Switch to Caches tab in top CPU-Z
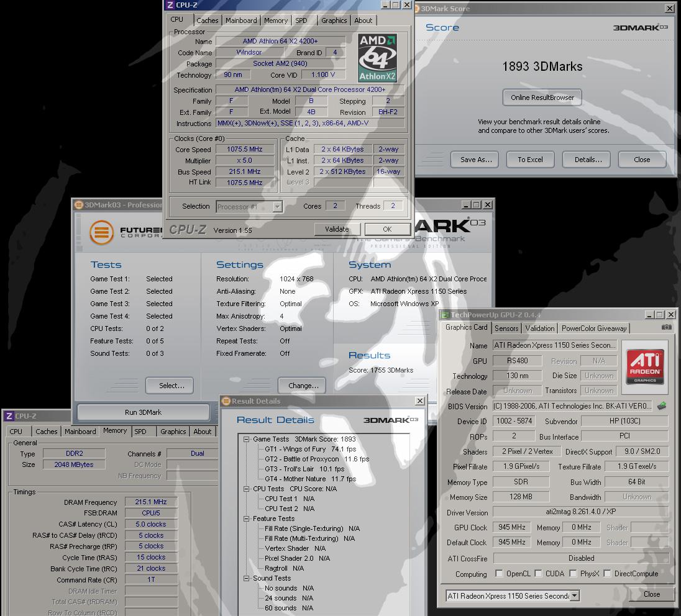 coord(207,20)
